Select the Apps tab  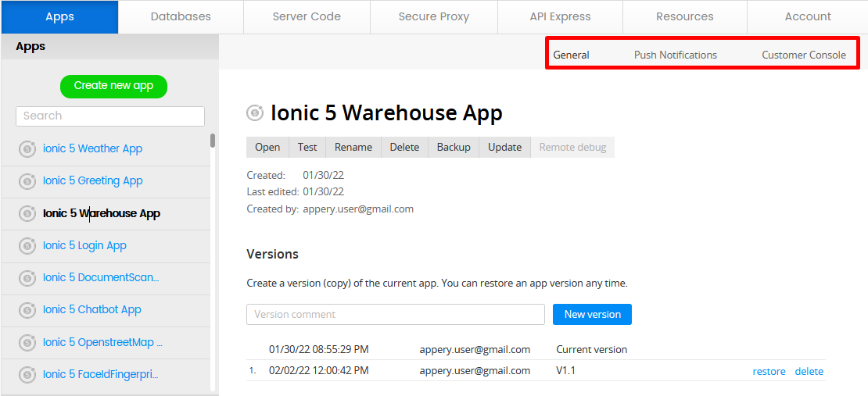(59, 16)
